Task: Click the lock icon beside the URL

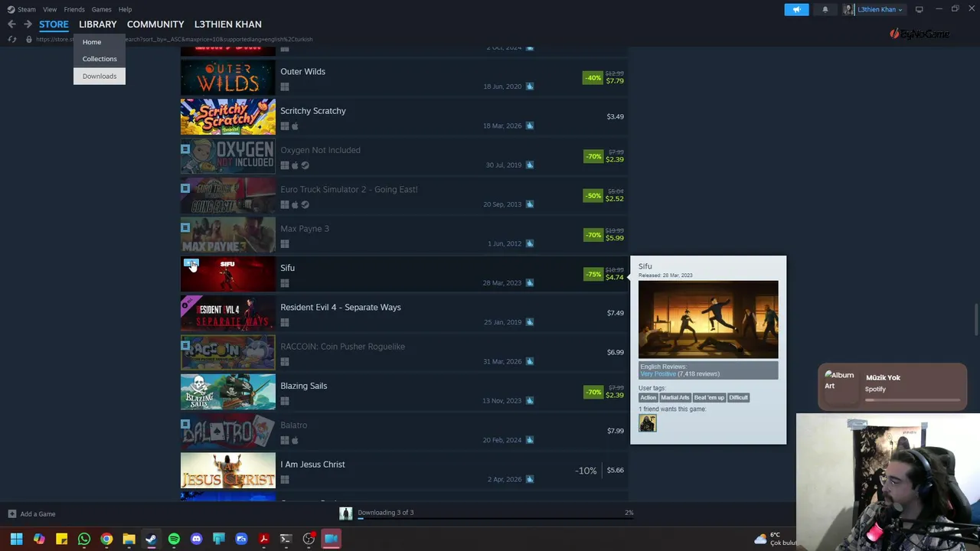Action: [29, 39]
